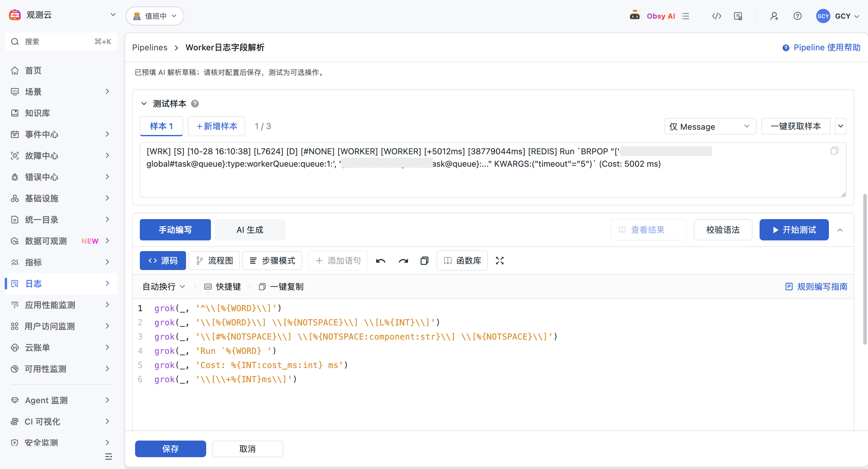The height and width of the screenshot is (469, 868).
Task: Select the 手动编写 tab
Action: (175, 230)
